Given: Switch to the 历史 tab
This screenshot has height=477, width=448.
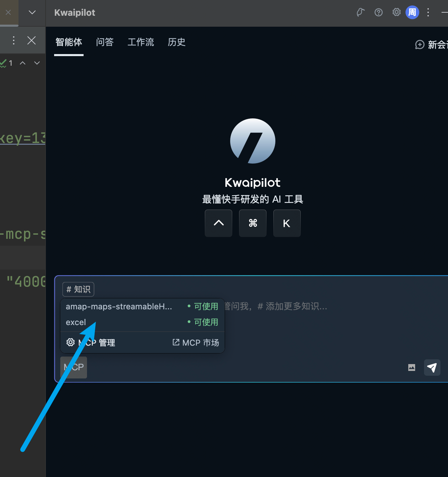Looking at the screenshot, I should point(177,42).
